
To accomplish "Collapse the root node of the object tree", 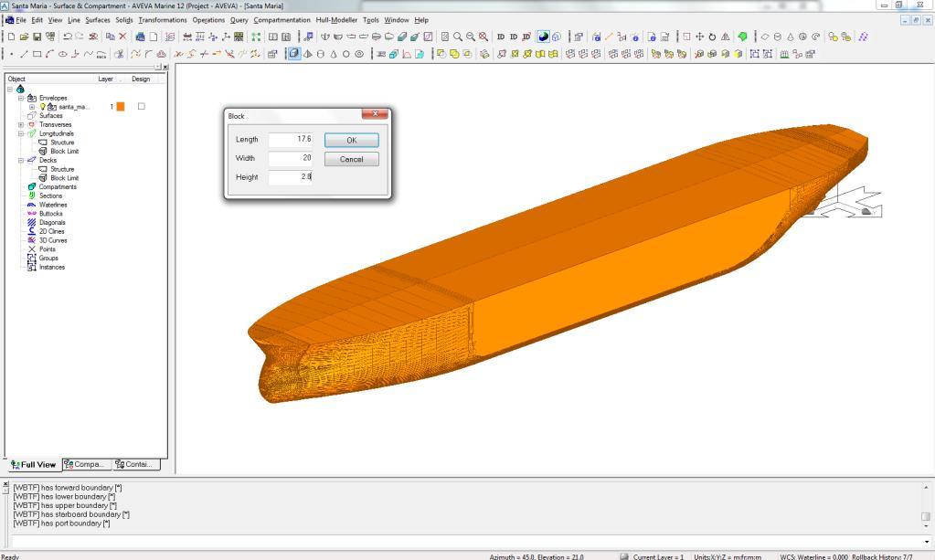I will 10,90.
